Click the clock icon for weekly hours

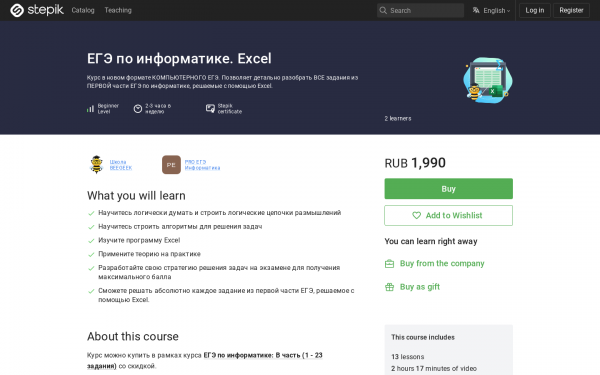[138, 109]
